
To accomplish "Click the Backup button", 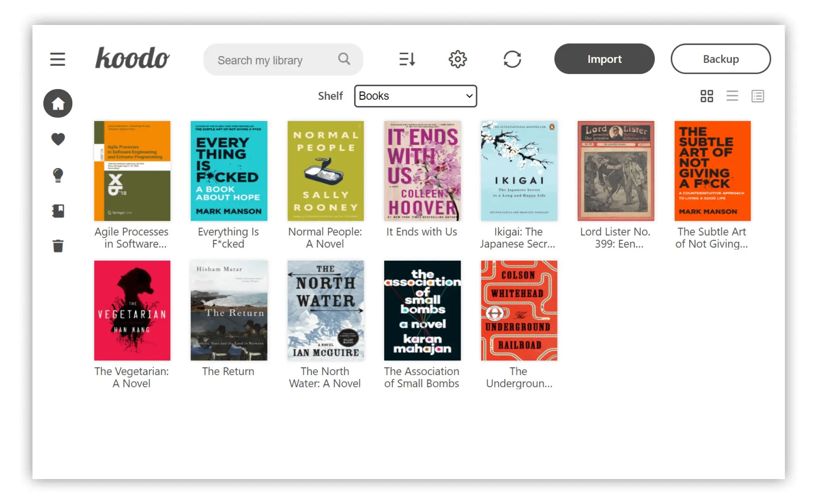I will click(720, 59).
